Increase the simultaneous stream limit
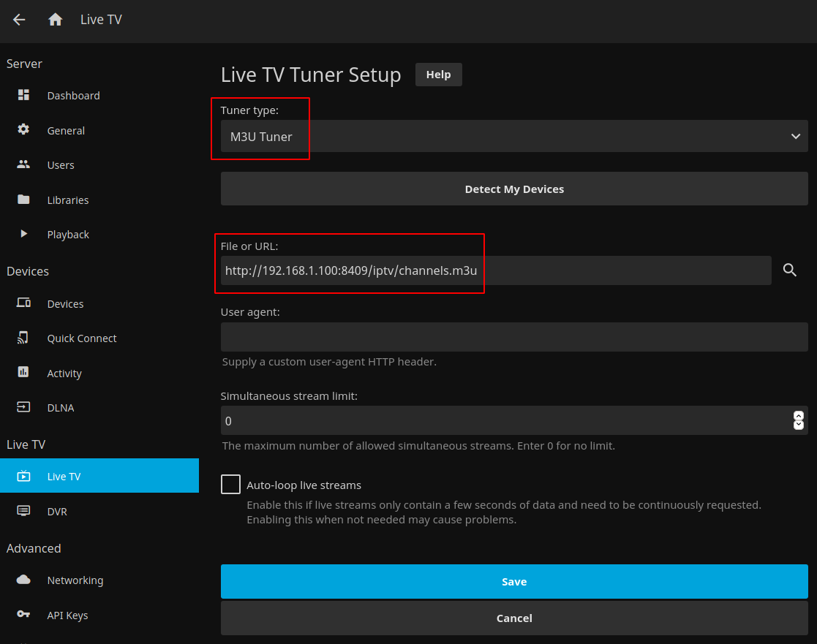The height and width of the screenshot is (644, 817). (798, 416)
